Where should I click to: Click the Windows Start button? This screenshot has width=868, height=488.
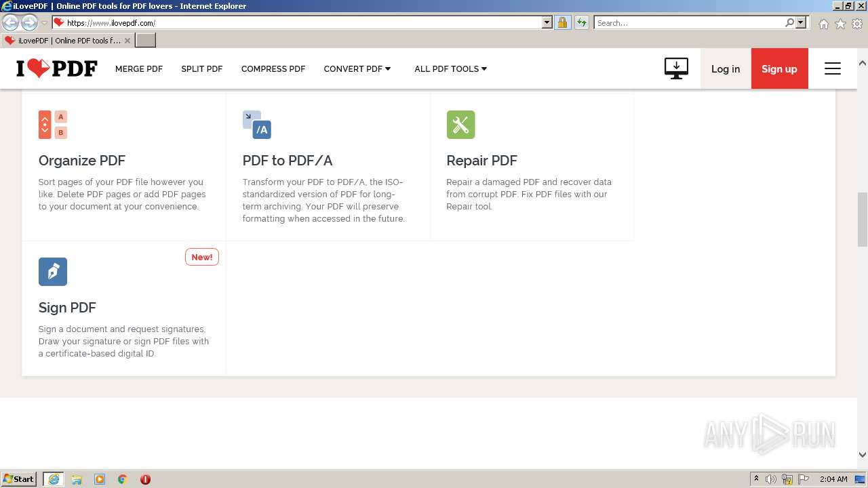(19, 479)
